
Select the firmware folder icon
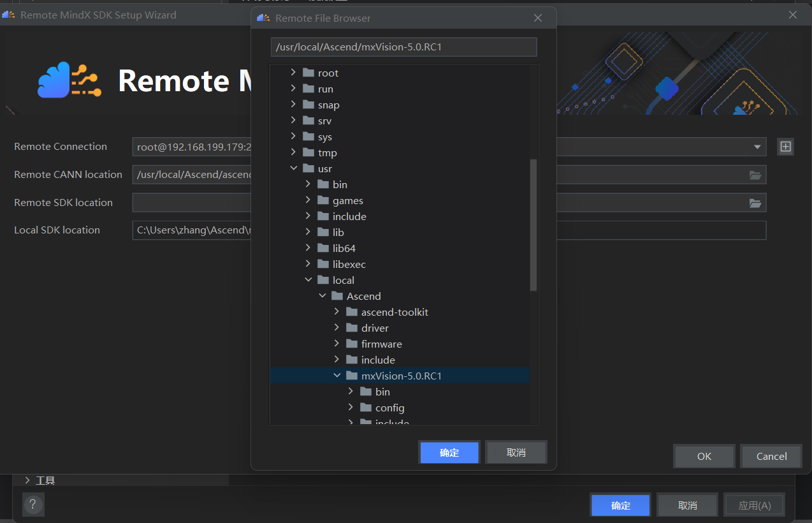coord(352,344)
